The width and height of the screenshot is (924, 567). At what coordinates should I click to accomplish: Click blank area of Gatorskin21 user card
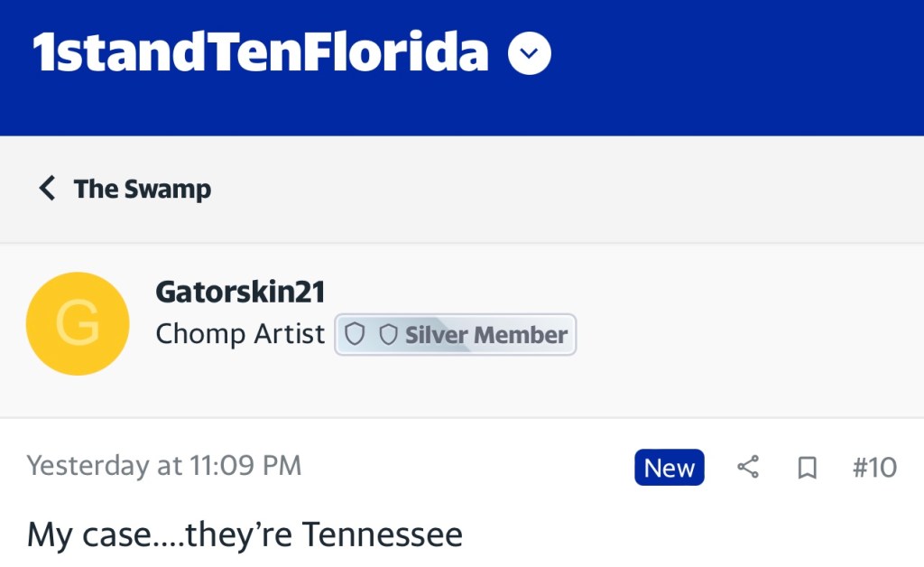pos(749,325)
